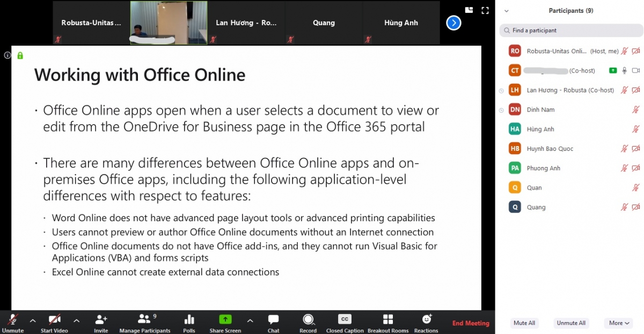Select the Quang video tile in the top strip

coord(324,23)
